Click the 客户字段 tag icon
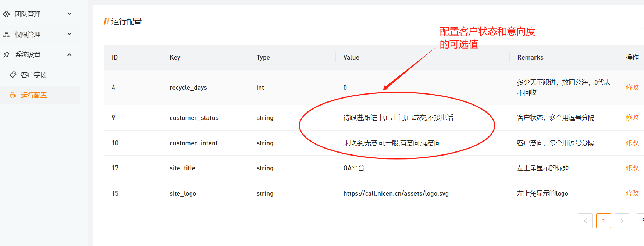 tap(13, 75)
